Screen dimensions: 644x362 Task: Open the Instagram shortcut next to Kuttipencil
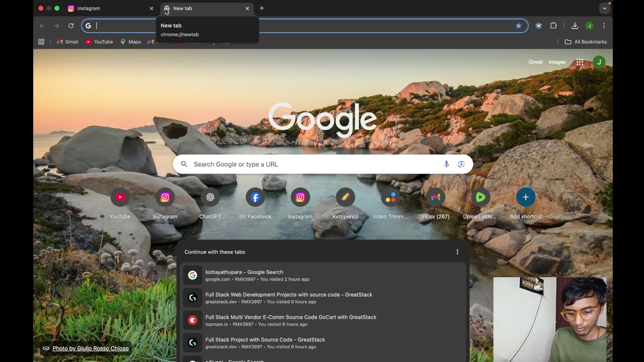click(x=300, y=203)
